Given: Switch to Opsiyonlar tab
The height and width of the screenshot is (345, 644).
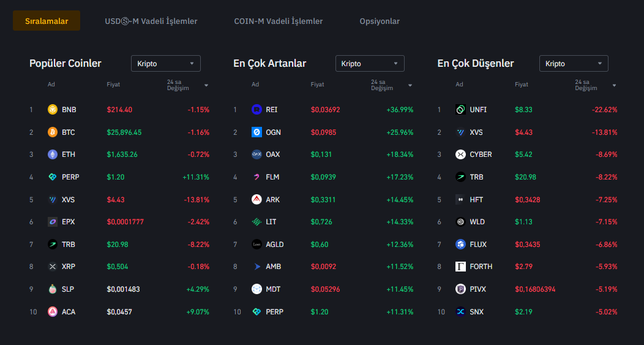Looking at the screenshot, I should click(380, 21).
